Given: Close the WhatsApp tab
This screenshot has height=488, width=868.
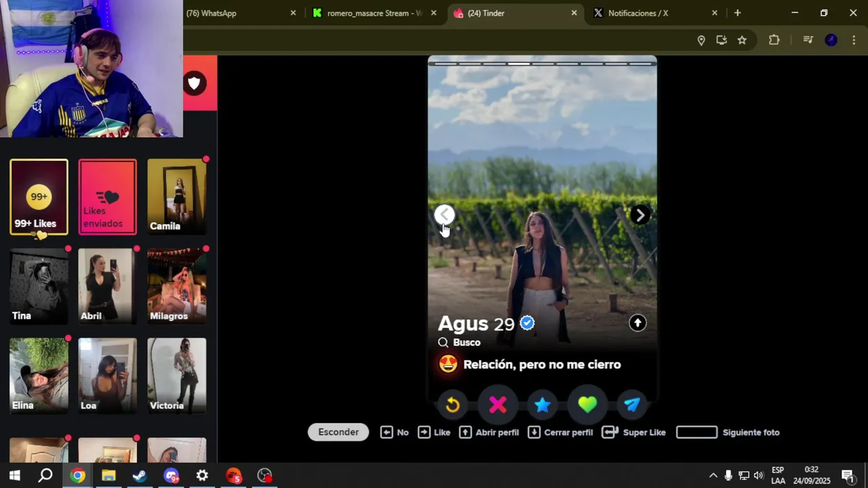Looking at the screenshot, I should point(293,13).
